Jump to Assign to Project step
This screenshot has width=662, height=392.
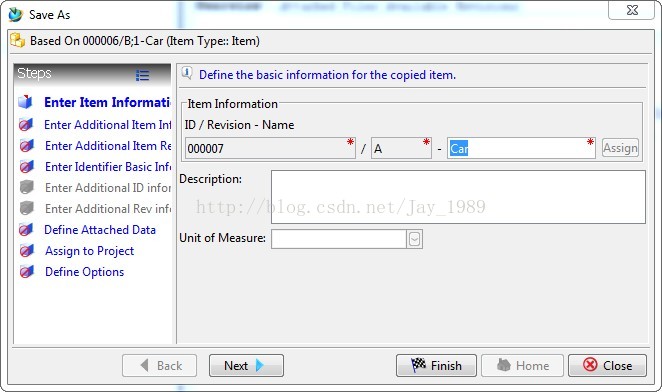click(x=90, y=251)
